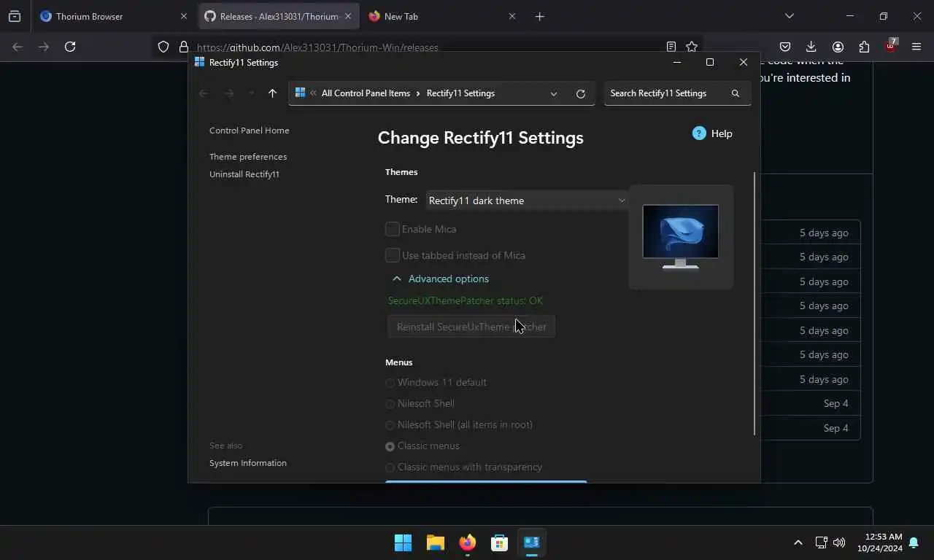934x560 pixels.
Task: Collapse Advanced options section
Action: click(x=441, y=279)
